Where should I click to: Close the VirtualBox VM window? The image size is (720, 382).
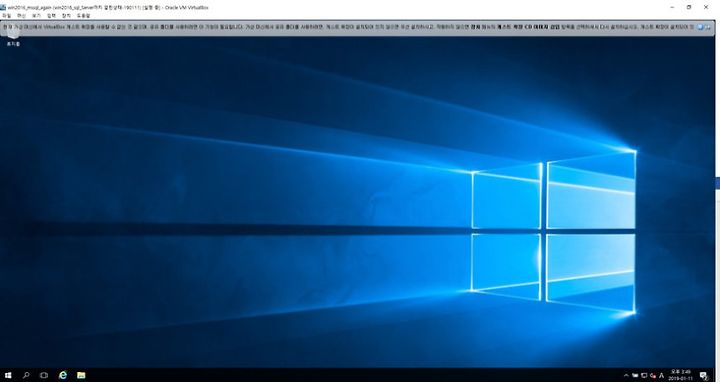point(706,7)
